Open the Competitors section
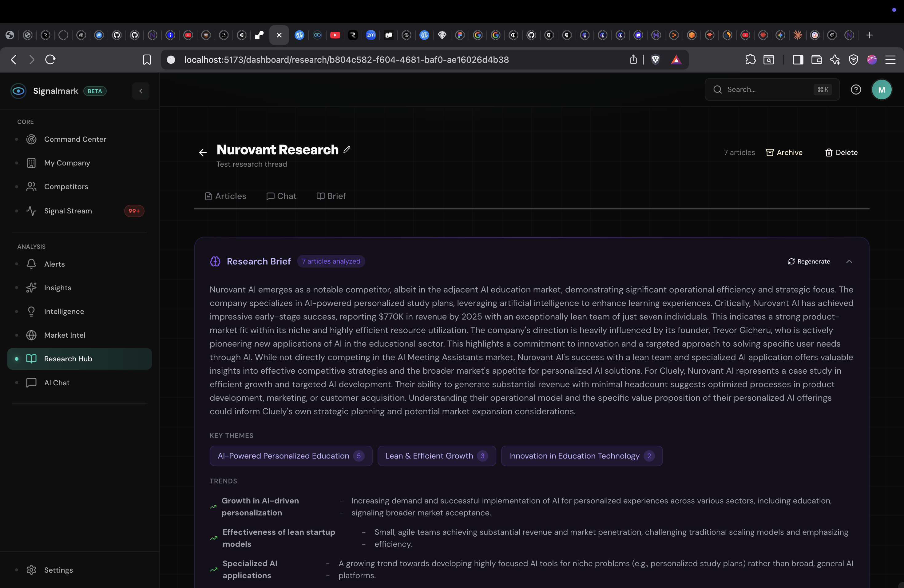The image size is (904, 588). (66, 186)
